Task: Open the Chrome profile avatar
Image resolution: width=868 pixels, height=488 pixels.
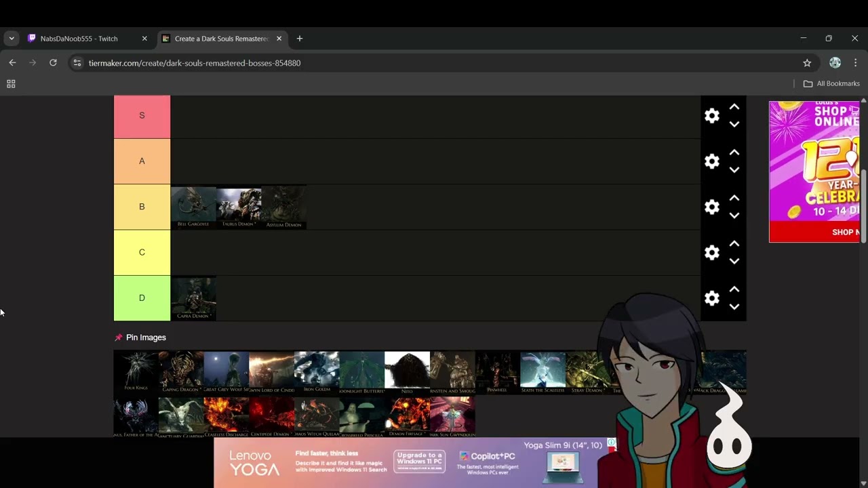Action: tap(835, 63)
